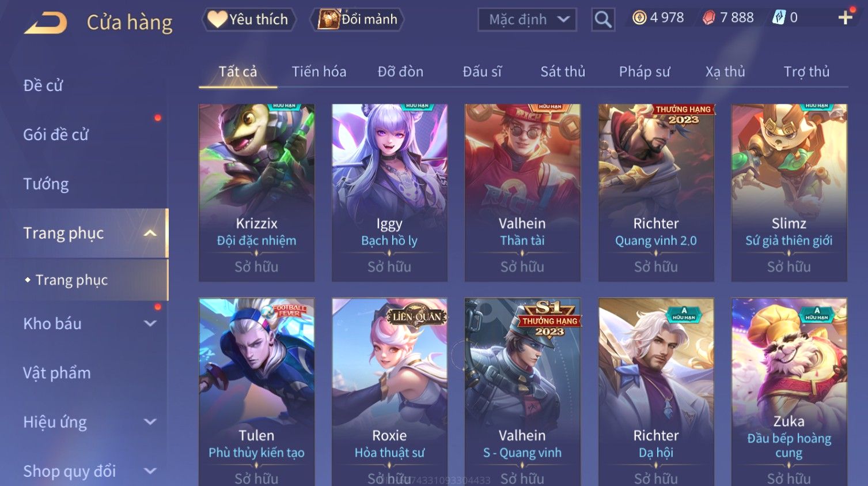Viewport: 868px width, 486px height.
Task: Expand the Hiệu ứng sidebar section
Action: [x=150, y=422]
